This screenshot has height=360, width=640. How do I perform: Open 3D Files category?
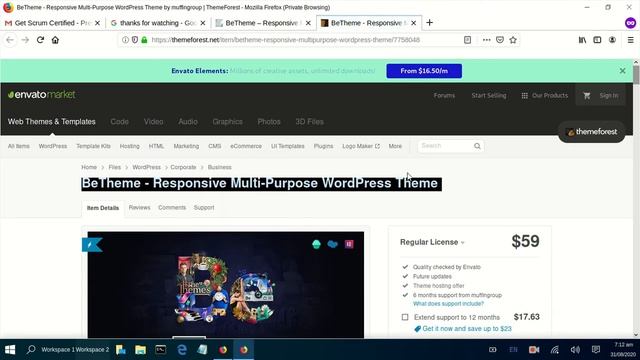pos(309,122)
